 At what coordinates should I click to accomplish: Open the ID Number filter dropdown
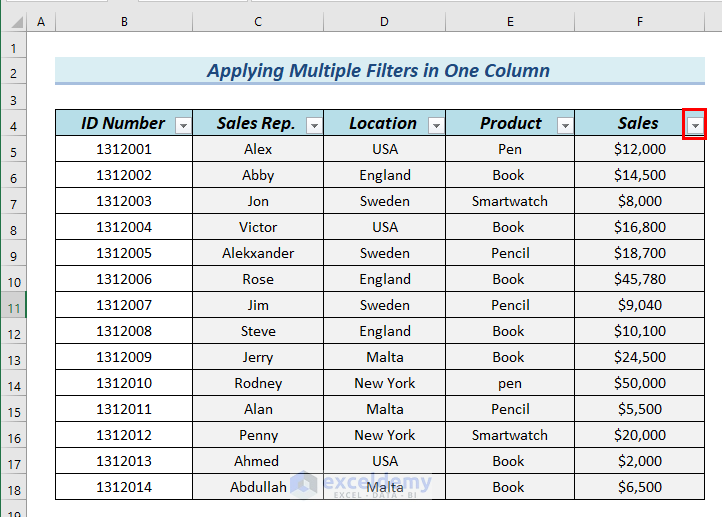tap(183, 125)
